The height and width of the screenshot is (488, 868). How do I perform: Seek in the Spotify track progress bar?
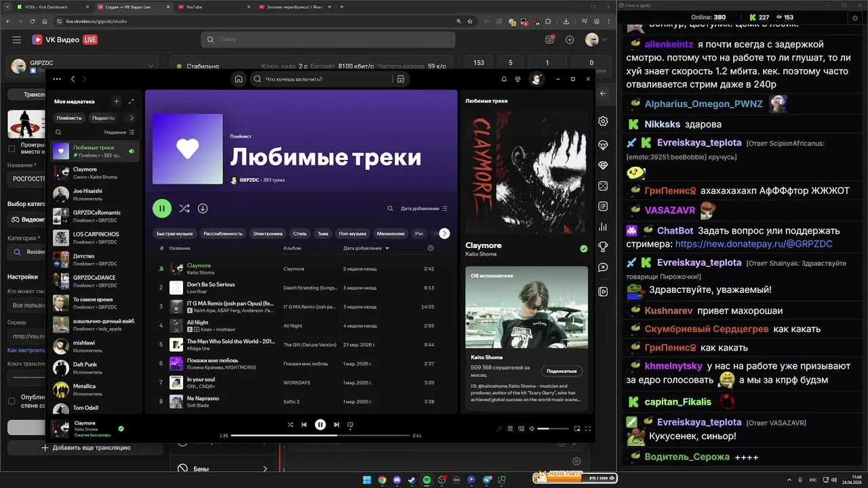[320, 435]
